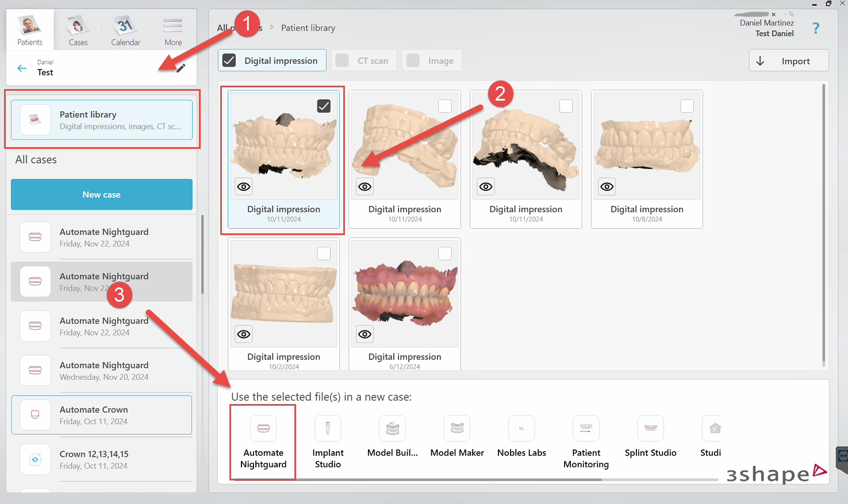Open the More menu

[x=172, y=29]
